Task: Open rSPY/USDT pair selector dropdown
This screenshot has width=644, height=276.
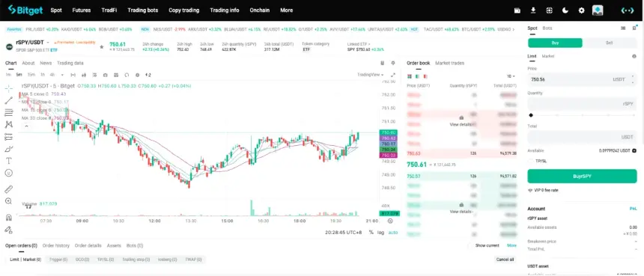Action: pyautogui.click(x=48, y=43)
